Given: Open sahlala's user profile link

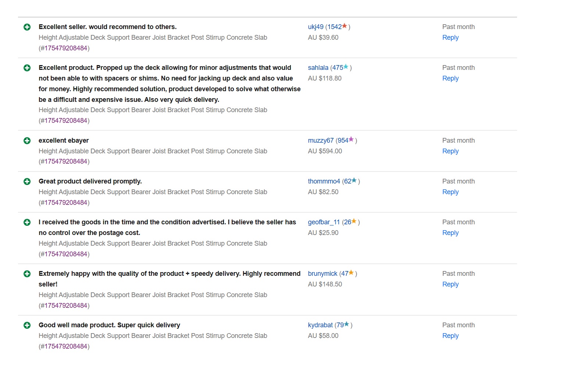Looking at the screenshot, I should (318, 68).
